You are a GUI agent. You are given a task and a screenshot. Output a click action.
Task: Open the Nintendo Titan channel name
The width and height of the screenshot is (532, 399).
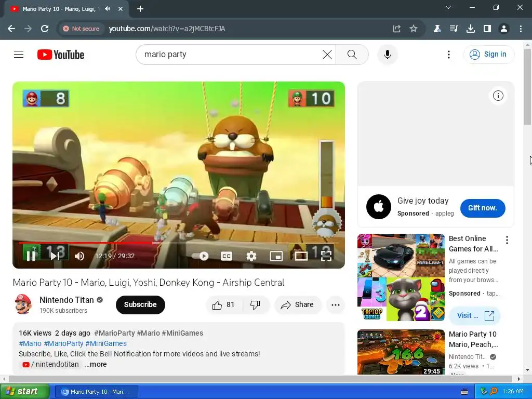[x=66, y=300]
